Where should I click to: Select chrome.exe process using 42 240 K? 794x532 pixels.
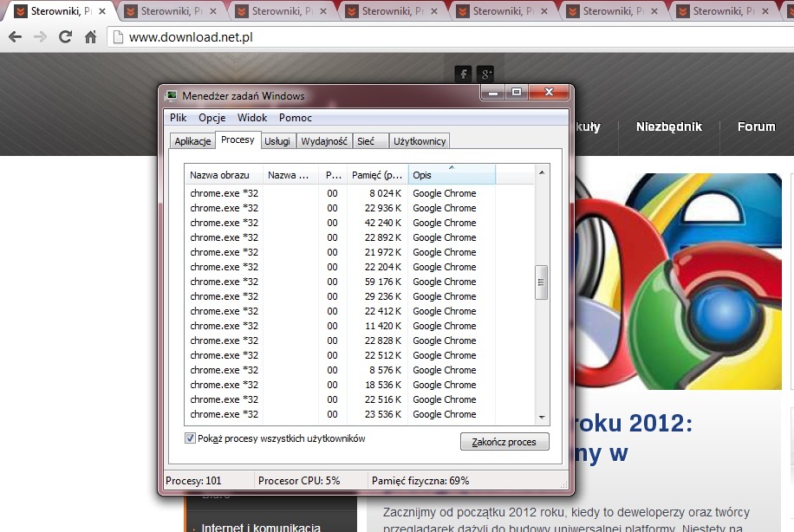[x=359, y=223]
